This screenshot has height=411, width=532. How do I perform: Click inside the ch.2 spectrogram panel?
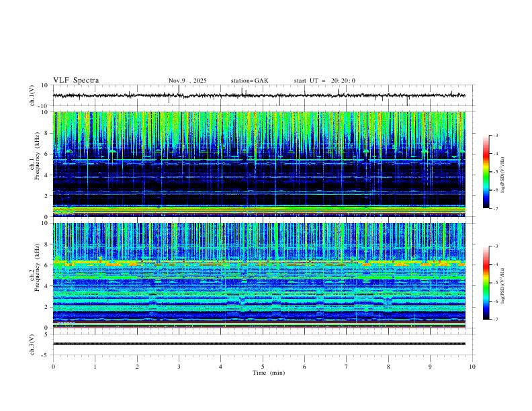tap(259, 275)
